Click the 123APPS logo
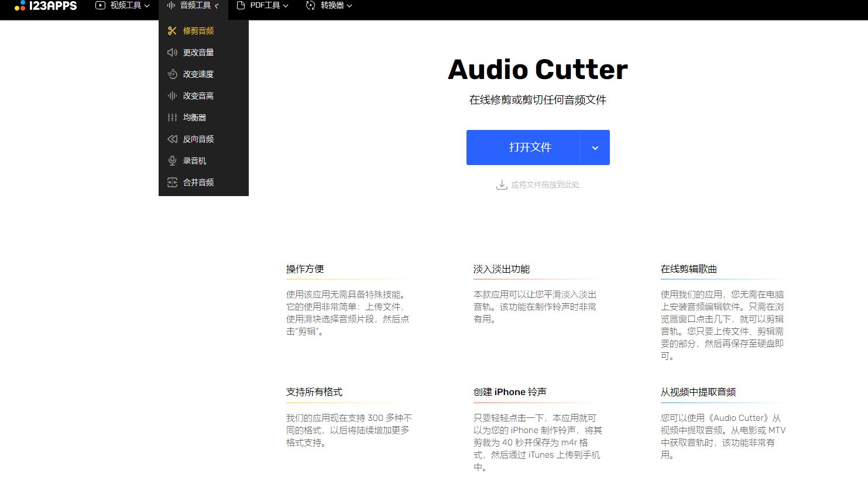 pyautogui.click(x=46, y=6)
